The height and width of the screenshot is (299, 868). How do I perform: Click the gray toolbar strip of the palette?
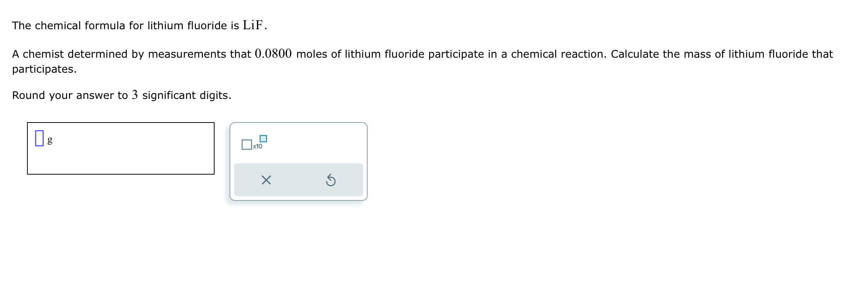click(298, 179)
